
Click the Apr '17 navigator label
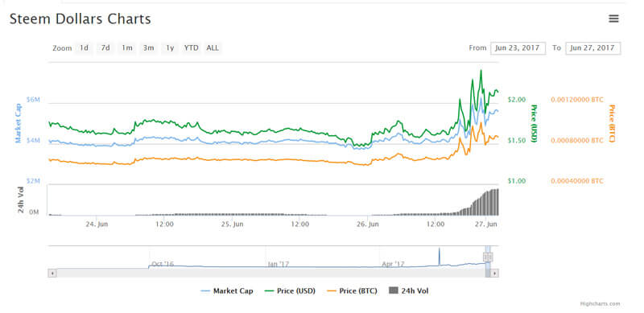tap(394, 264)
